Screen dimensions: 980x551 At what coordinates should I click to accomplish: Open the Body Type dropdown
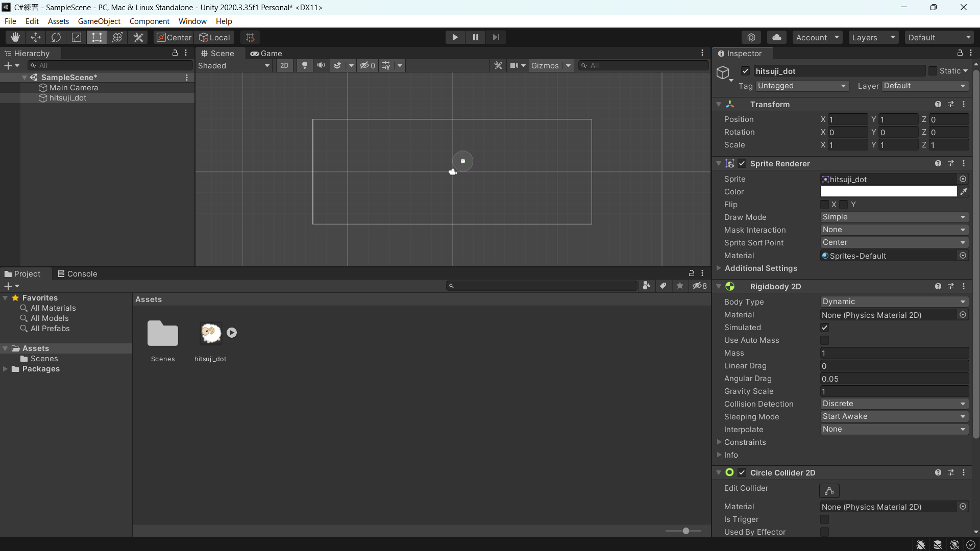[893, 302]
